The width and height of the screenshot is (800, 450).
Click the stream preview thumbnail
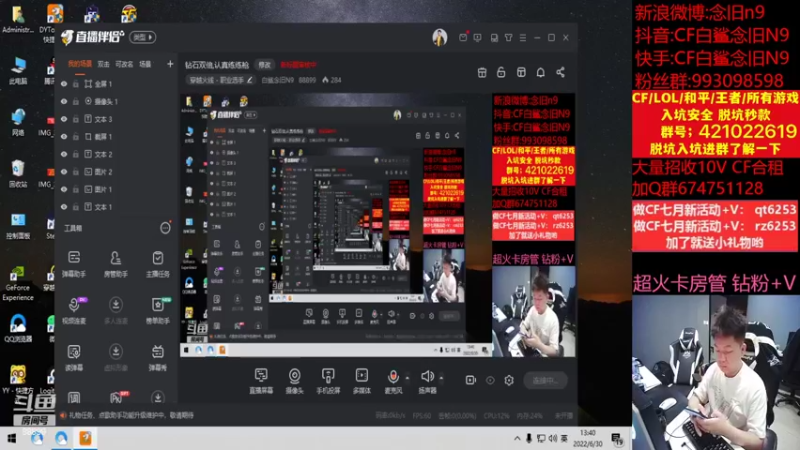[x=378, y=225]
